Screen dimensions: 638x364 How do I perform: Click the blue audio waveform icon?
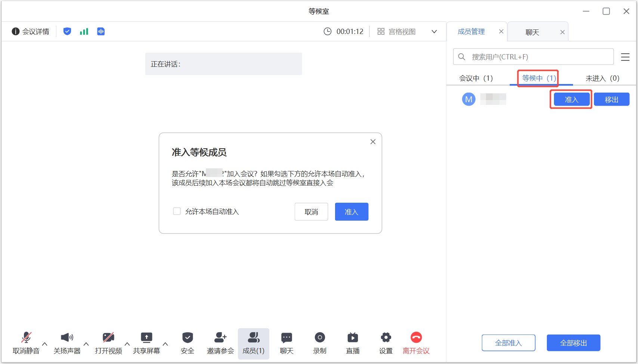(x=101, y=31)
